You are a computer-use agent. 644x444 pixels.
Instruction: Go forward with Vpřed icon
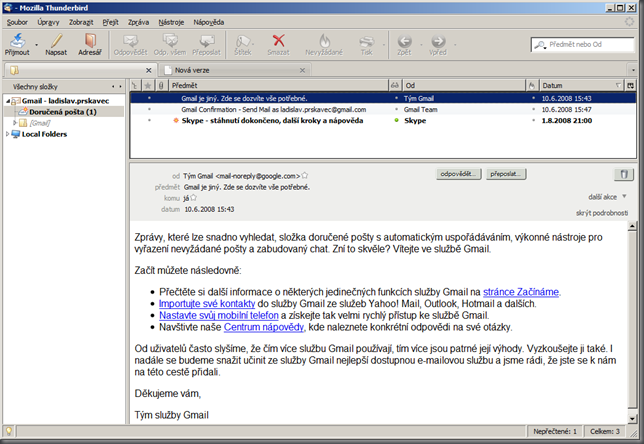[x=438, y=44]
